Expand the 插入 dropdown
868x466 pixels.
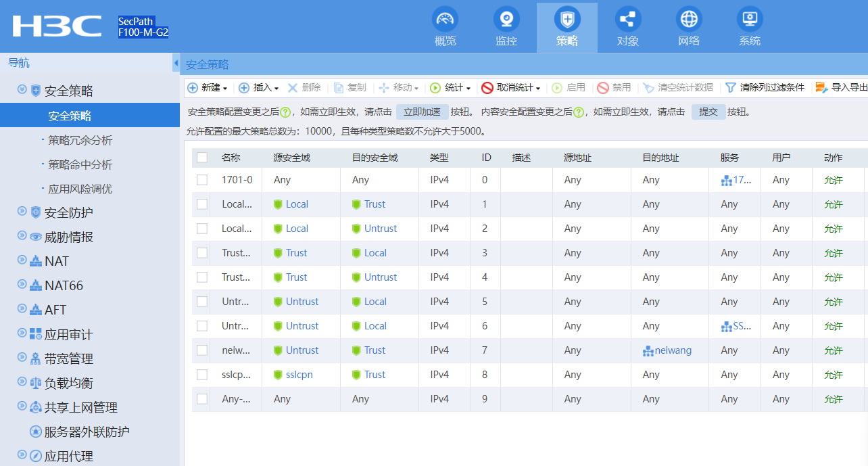click(x=259, y=88)
